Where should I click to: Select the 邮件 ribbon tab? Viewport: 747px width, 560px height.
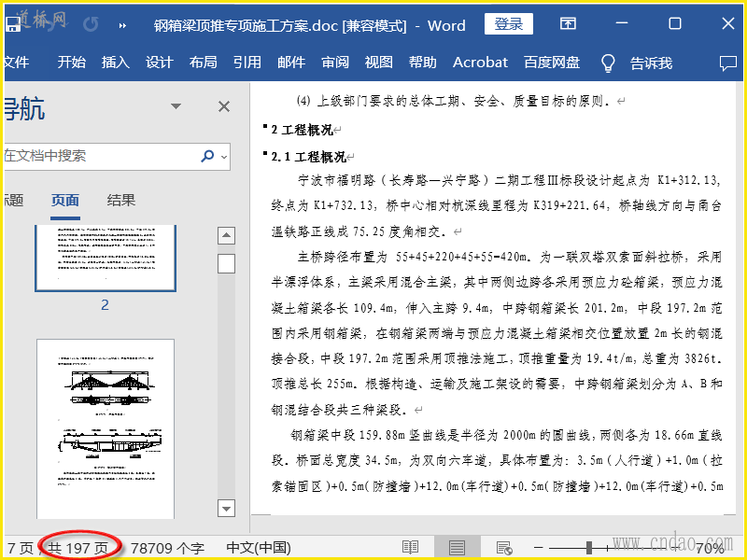(x=291, y=63)
